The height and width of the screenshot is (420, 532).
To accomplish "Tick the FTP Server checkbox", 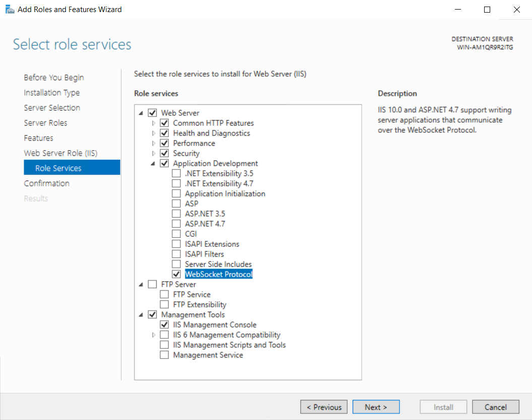I will pyautogui.click(x=152, y=284).
